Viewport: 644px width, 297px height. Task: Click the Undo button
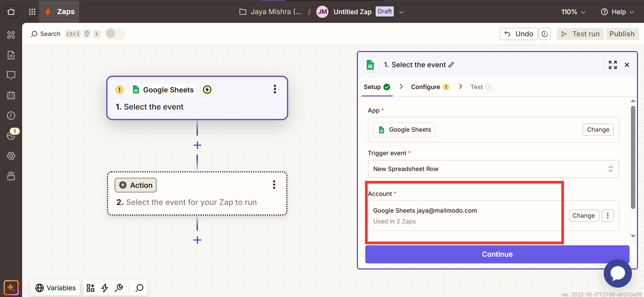[519, 34]
